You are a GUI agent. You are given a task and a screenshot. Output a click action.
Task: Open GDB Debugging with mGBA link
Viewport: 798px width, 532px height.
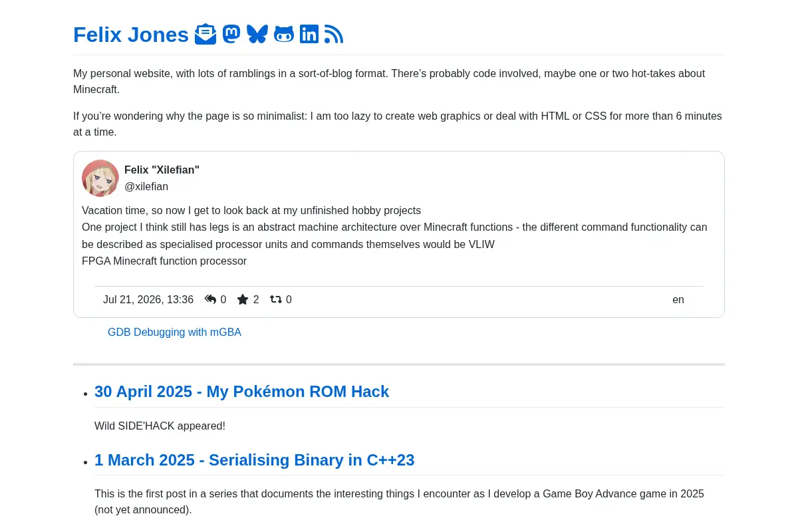(174, 332)
